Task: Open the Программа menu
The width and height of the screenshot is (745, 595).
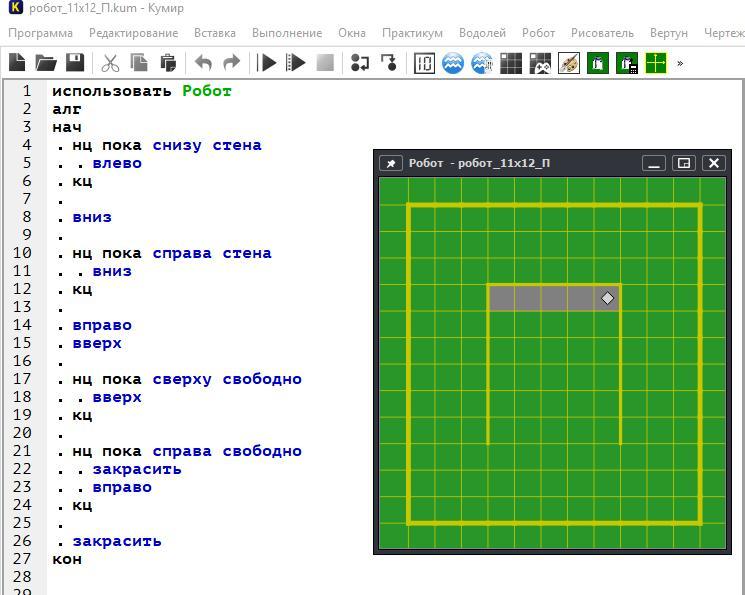Action: point(40,33)
